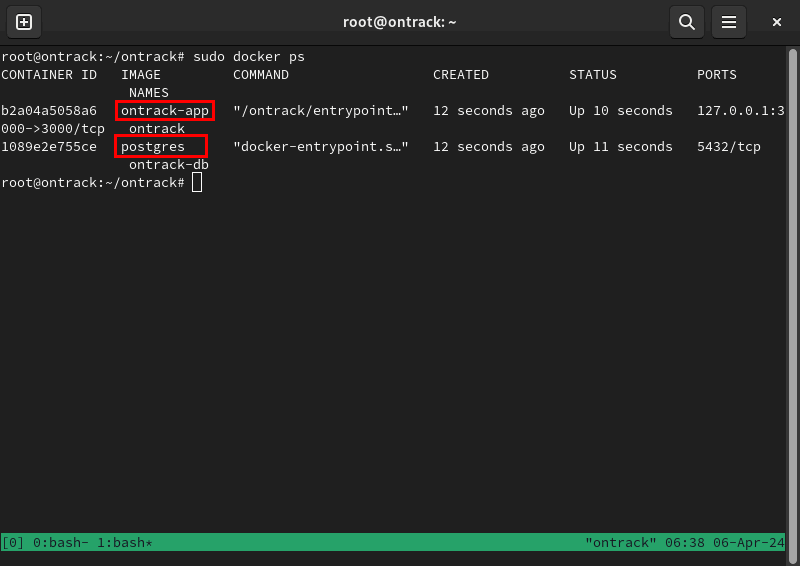800x566 pixels.
Task: Click the ontrack-app image name
Action: (x=165, y=111)
